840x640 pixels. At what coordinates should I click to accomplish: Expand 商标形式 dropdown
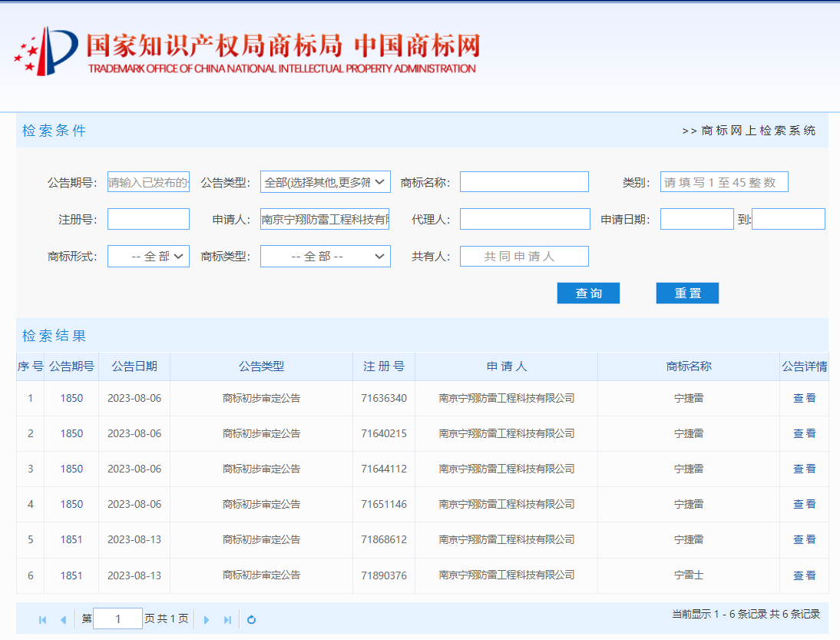point(148,257)
